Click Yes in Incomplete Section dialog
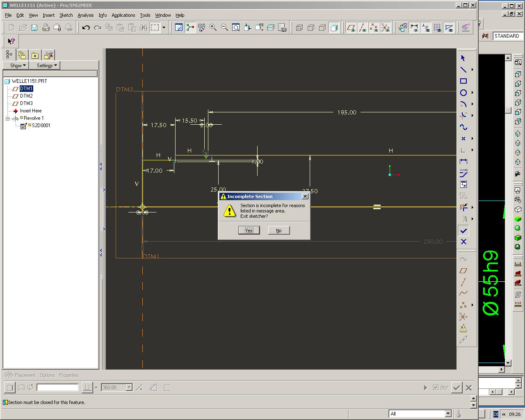The width and height of the screenshot is (525, 420). tap(249, 231)
